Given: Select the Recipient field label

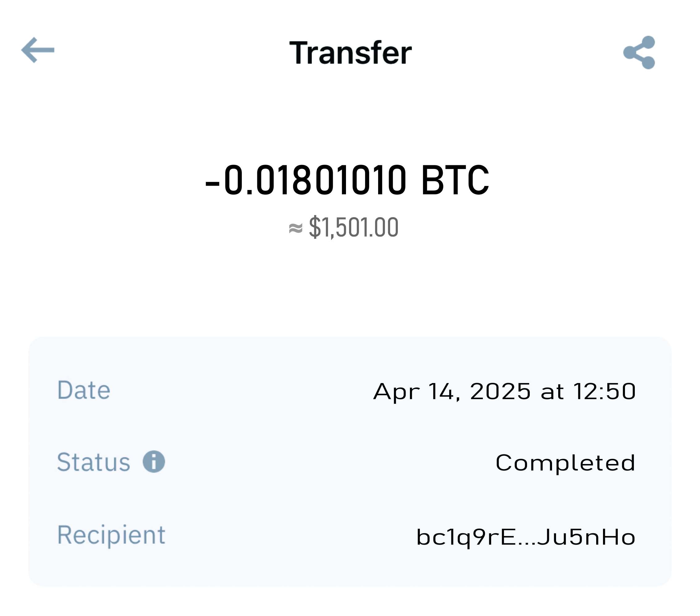Looking at the screenshot, I should pyautogui.click(x=111, y=535).
